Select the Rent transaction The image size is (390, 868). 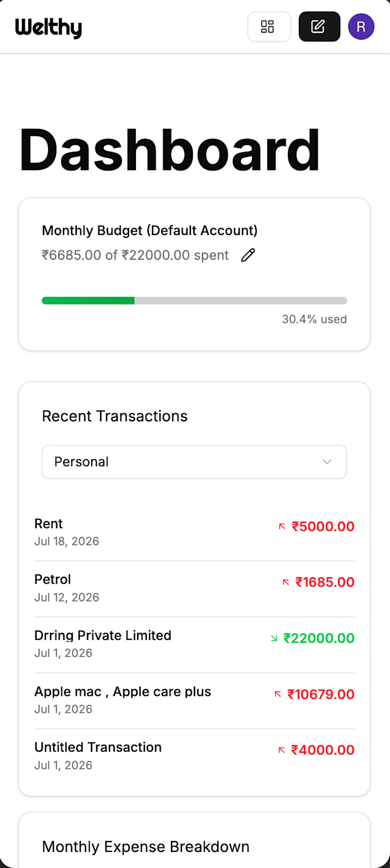pos(194,532)
